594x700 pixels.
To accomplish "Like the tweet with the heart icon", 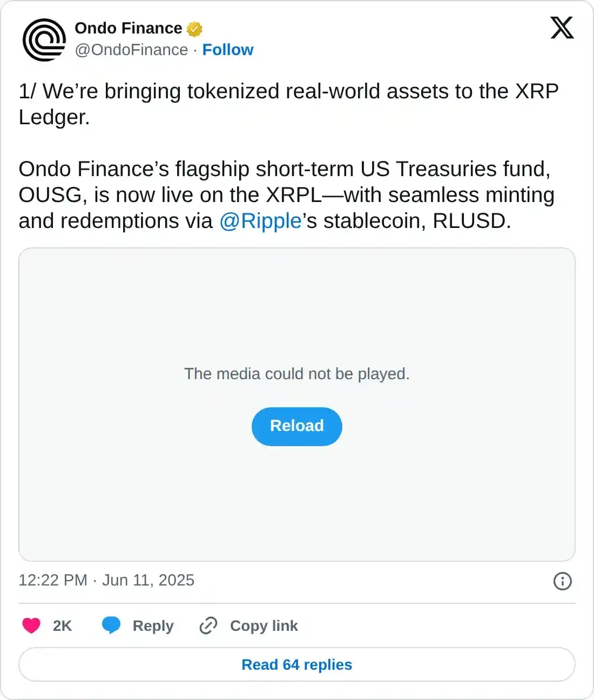I will 31,625.
